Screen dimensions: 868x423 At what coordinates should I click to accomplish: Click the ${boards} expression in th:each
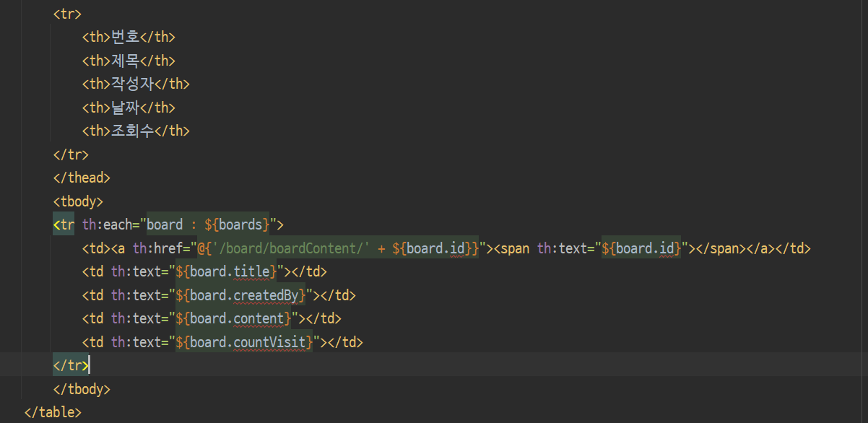(237, 224)
